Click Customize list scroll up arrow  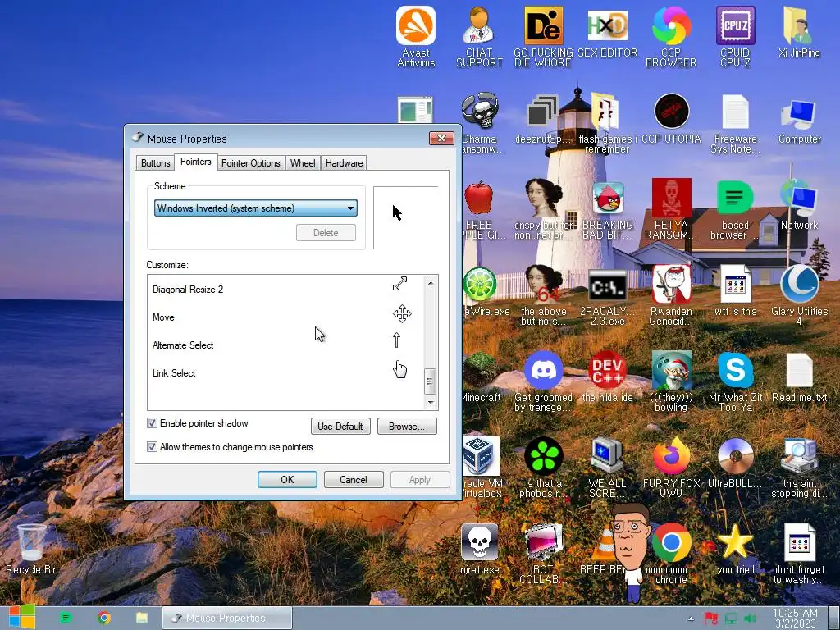[x=431, y=282]
